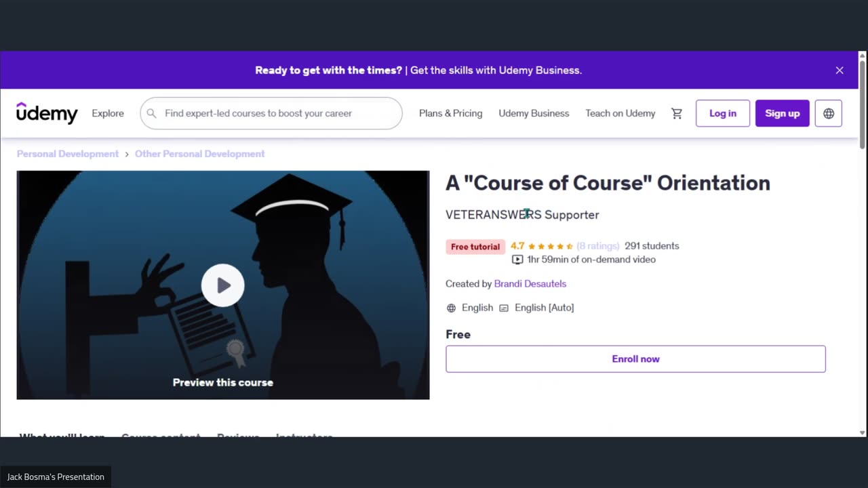Click the closed captions icon

(504, 308)
